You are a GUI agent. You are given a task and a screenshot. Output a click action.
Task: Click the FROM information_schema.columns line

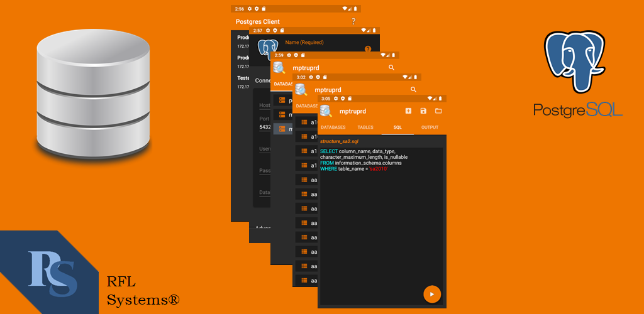360,163
